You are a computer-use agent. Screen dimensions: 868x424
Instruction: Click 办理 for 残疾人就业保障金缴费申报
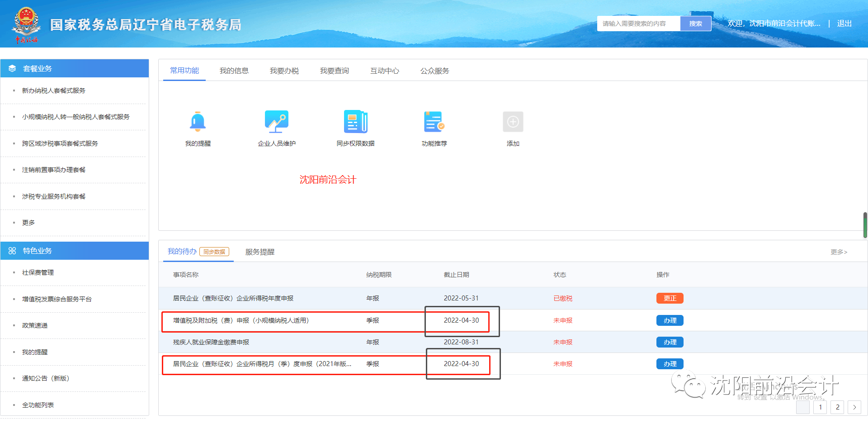pos(670,342)
